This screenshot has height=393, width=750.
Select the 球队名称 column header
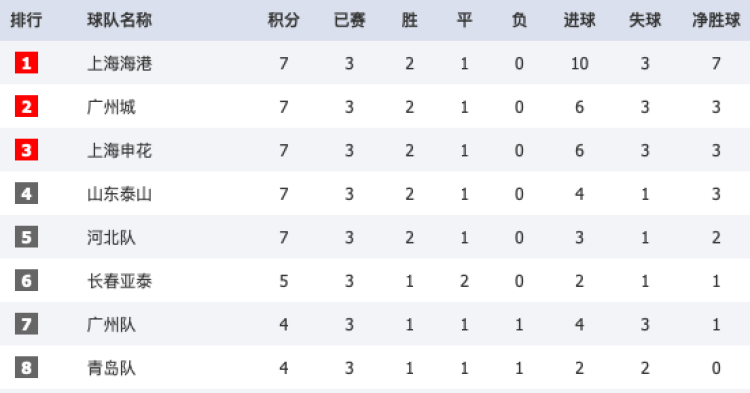(120, 20)
